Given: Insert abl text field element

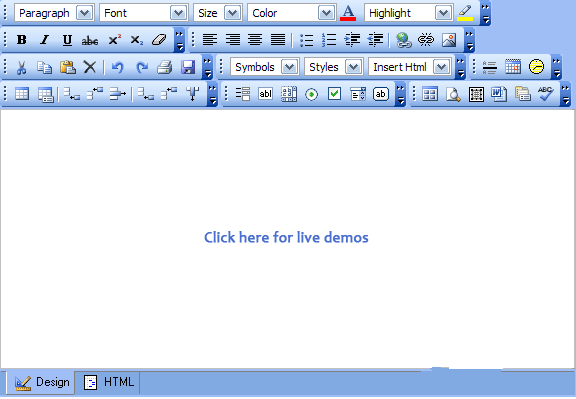Looking at the screenshot, I should click(265, 94).
